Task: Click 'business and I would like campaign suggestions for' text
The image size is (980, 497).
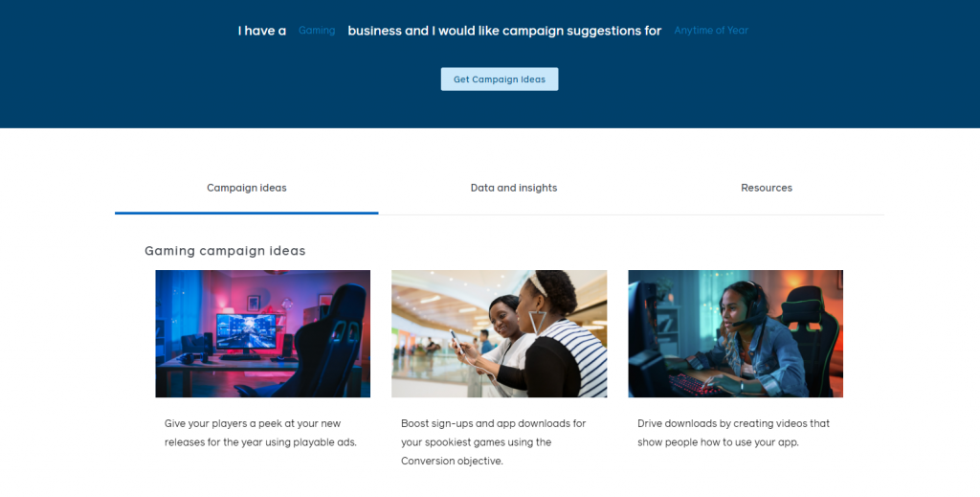Action: pyautogui.click(x=504, y=31)
